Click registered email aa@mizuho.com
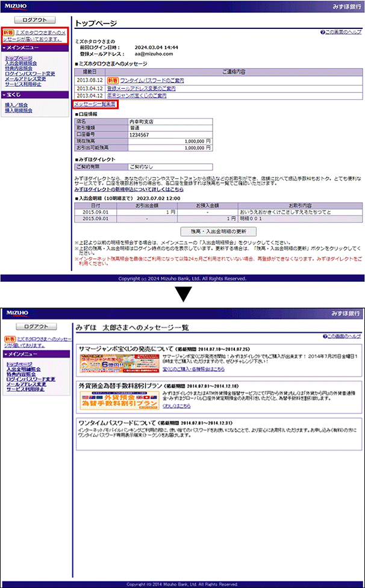Viewport: 365px width, 588px height. pos(154,54)
